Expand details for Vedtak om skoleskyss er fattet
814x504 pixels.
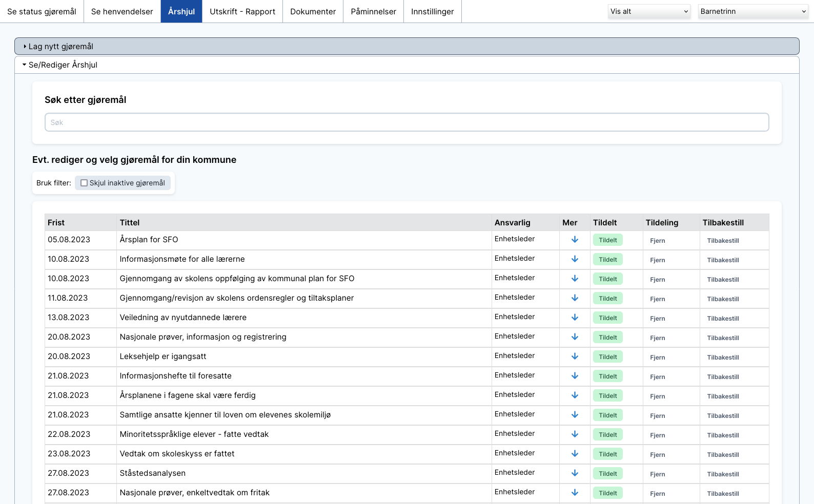[575, 454]
